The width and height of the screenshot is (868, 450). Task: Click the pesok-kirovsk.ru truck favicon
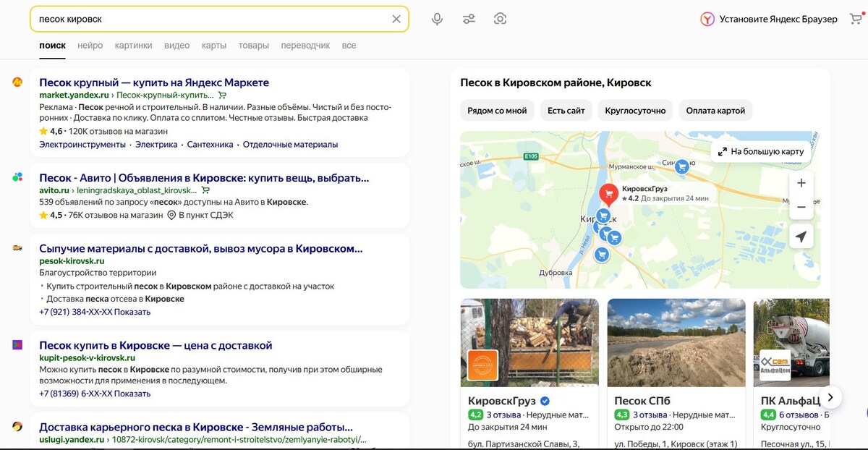[17, 248]
